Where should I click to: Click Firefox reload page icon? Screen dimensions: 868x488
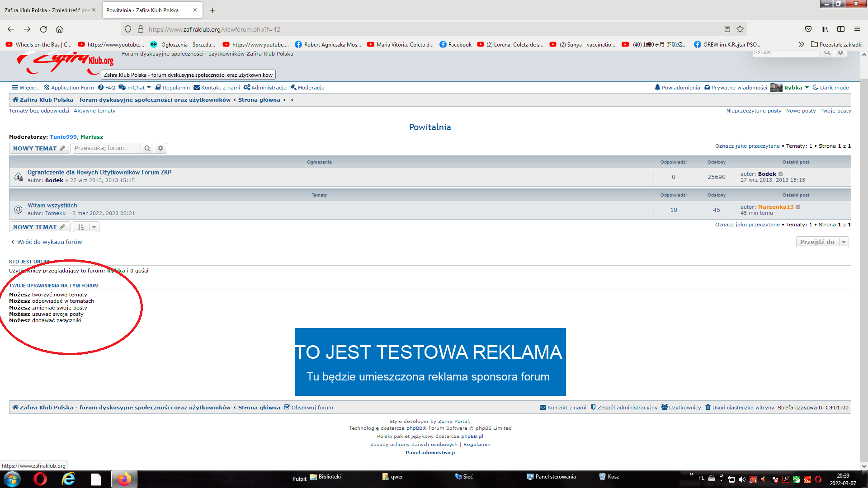pos(43,29)
